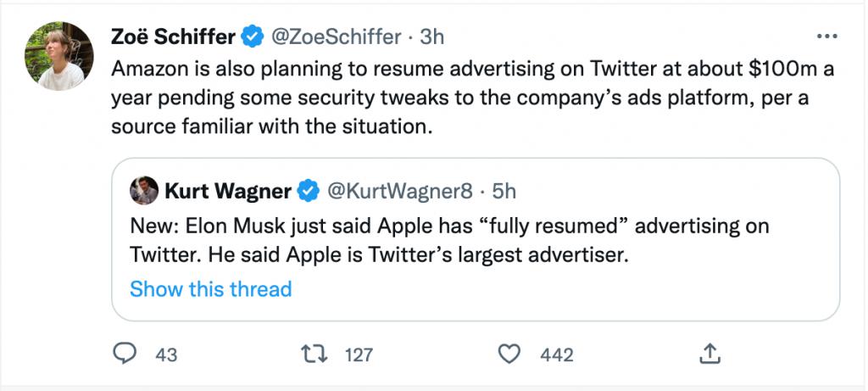868x391 pixels.
Task: Click the share upload arrow icon
Action: point(709,353)
